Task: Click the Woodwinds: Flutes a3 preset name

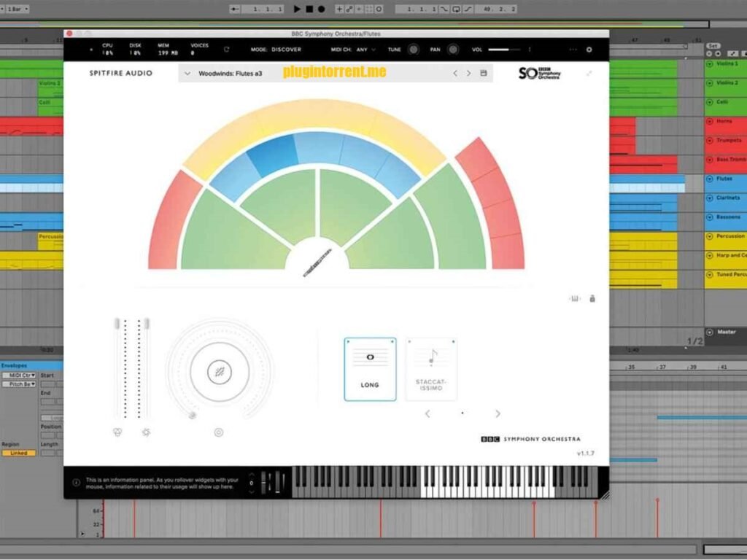Action: (230, 74)
